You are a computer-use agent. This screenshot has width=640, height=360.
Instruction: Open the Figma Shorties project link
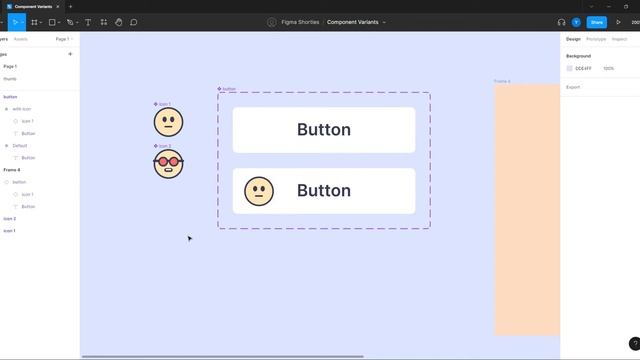pos(300,22)
